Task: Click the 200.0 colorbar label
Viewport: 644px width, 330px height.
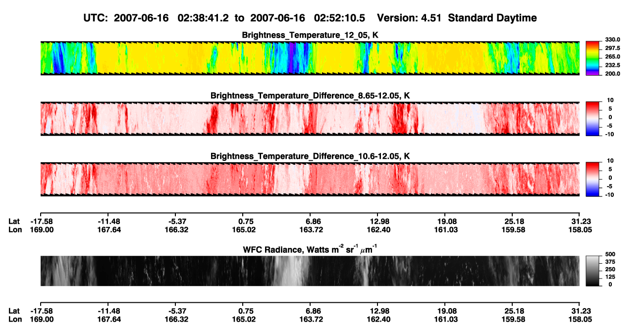Action: point(612,73)
